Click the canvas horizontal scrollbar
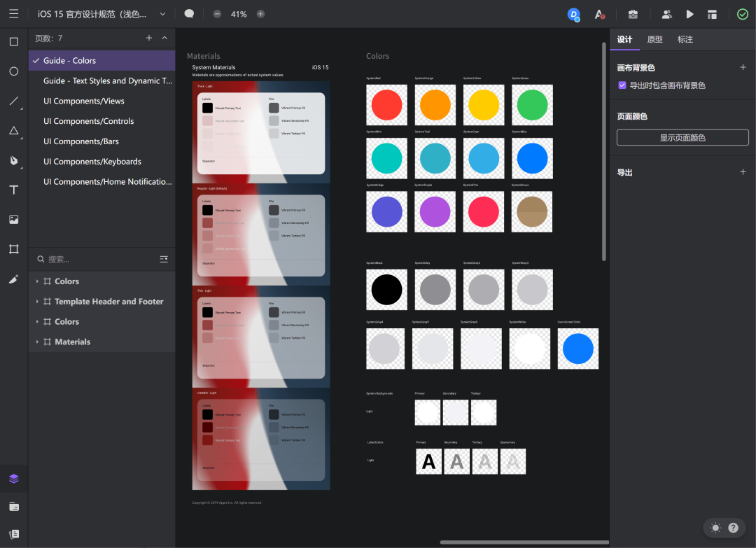The width and height of the screenshot is (756, 548). tap(524, 542)
